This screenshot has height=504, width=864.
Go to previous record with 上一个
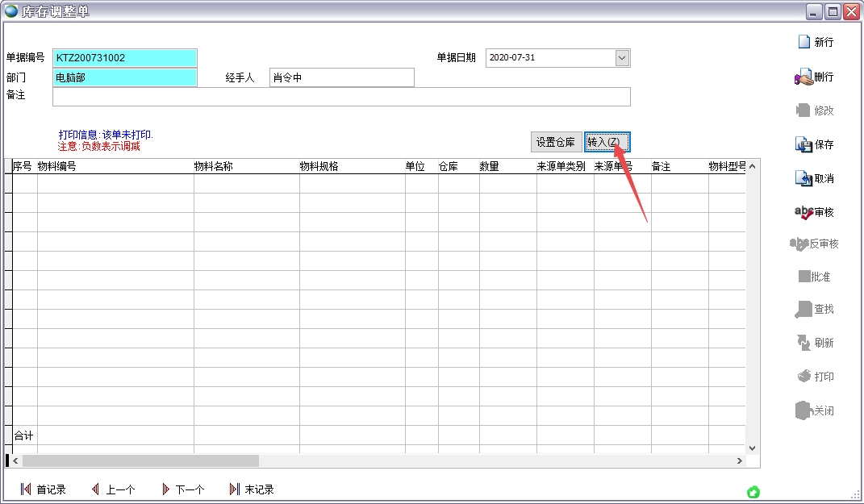[x=112, y=489]
